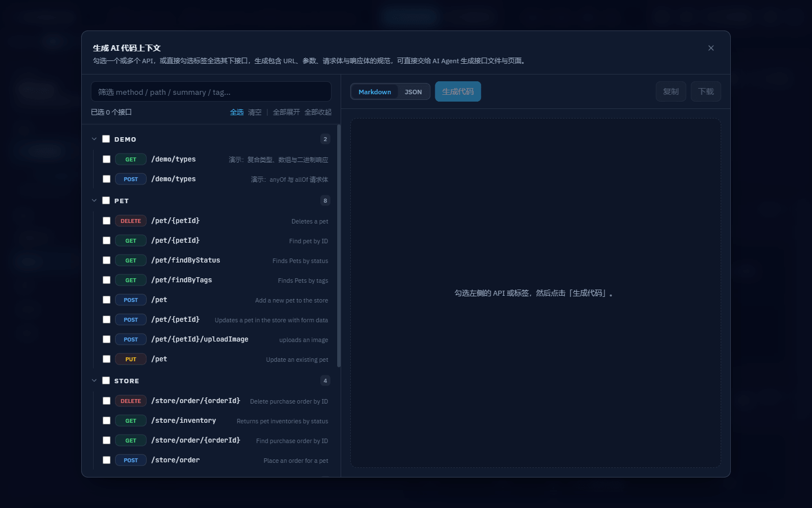Screen dimensions: 812x508
Task: Tick checkbox for PUT /pet
Action: click(x=107, y=359)
